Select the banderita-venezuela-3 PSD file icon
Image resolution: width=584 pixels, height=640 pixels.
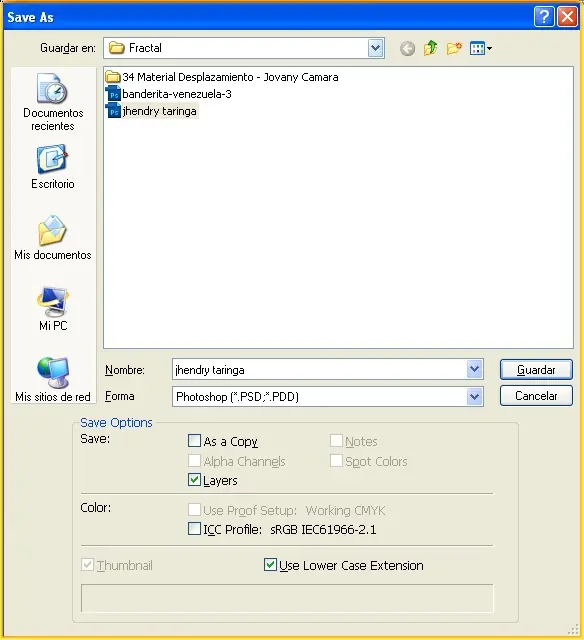click(113, 94)
